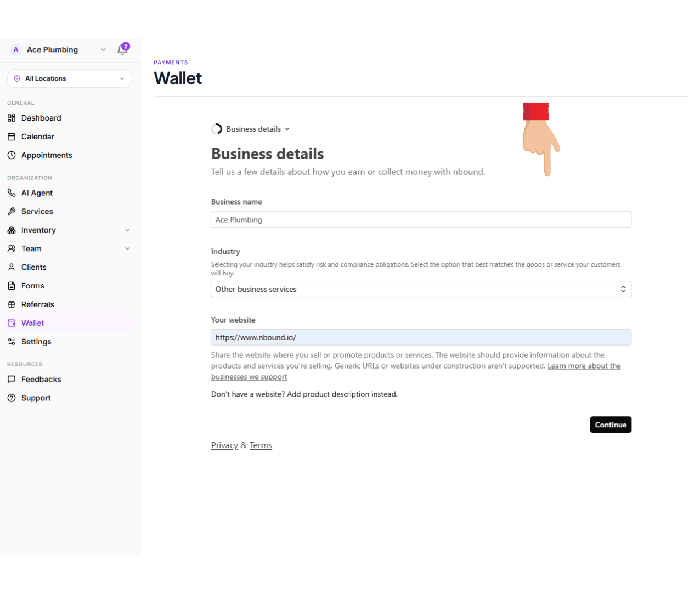Select the Calendar icon in the sidebar
The width and height of the screenshot is (700, 594).
(12, 137)
